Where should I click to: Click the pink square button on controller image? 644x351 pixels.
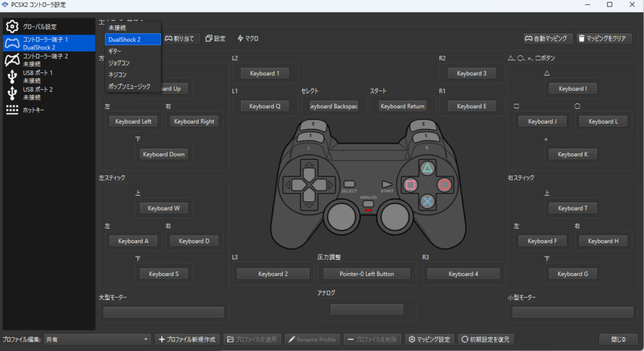[410, 184]
